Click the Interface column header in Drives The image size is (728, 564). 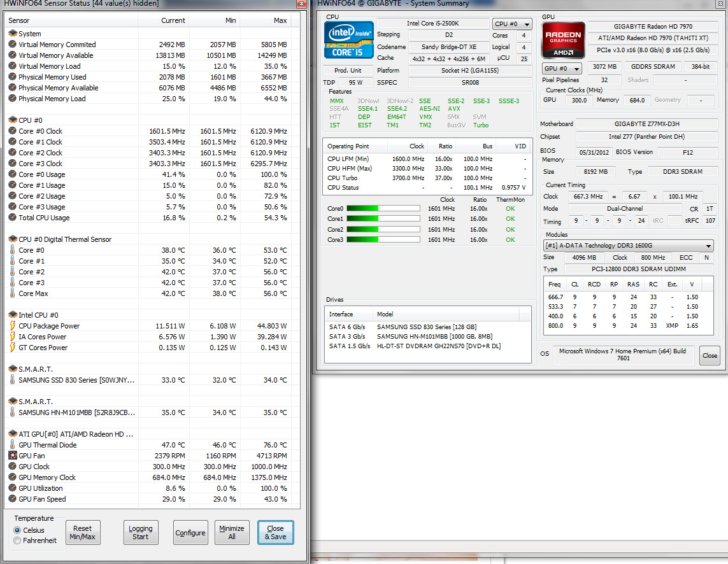[350, 314]
